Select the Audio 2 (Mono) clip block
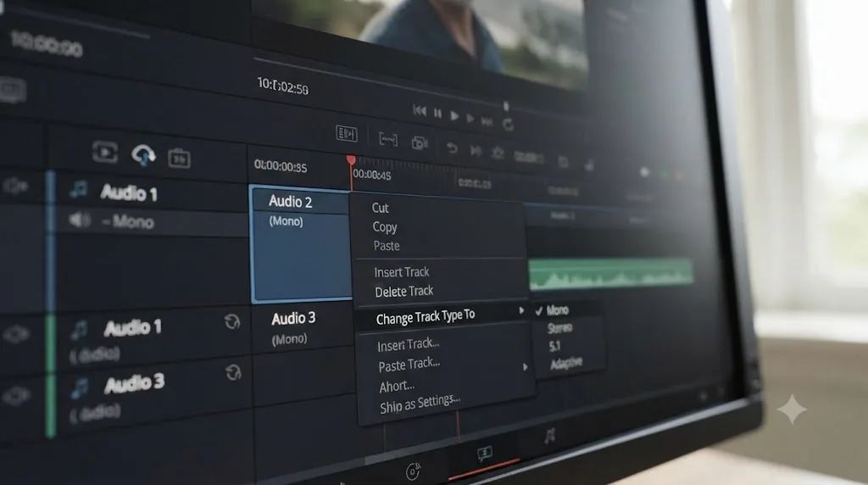This screenshot has height=485, width=868. point(301,244)
